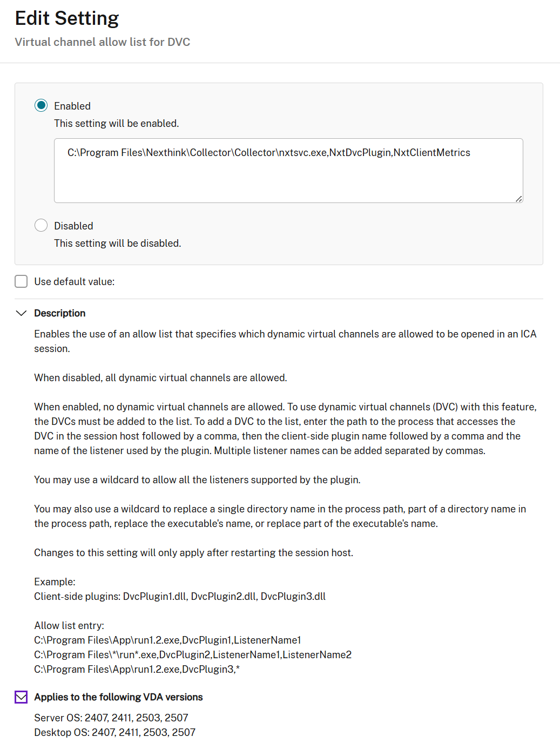The width and height of the screenshot is (560, 750).
Task: Select the Enabled radio button
Action: [x=41, y=105]
